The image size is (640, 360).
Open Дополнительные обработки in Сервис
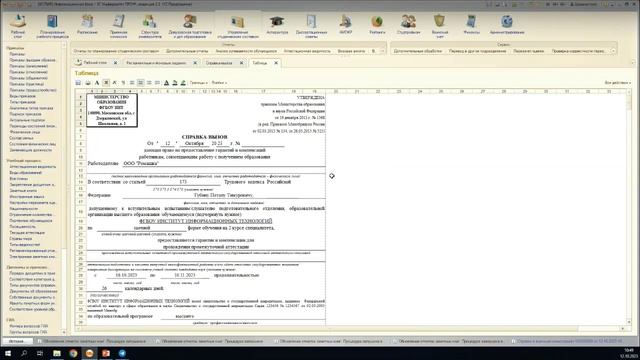click(x=418, y=51)
